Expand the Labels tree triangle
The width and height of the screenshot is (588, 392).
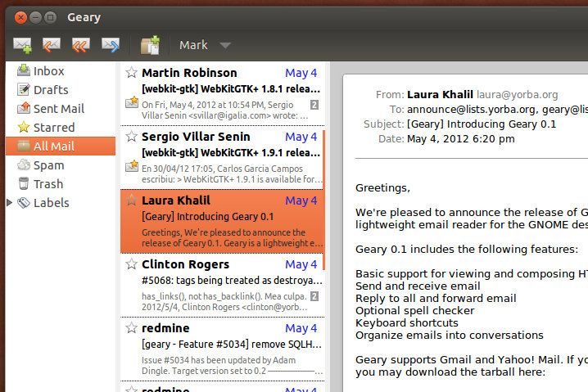[10, 203]
